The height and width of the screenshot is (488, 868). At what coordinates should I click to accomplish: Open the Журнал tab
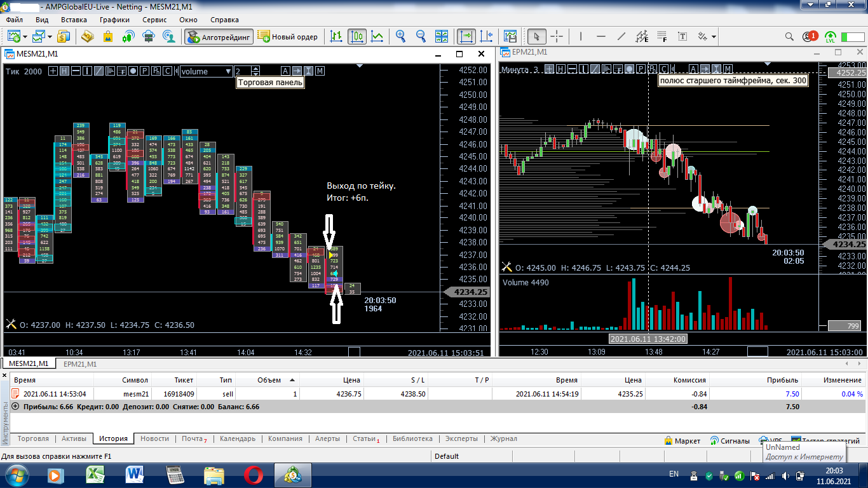[x=503, y=438]
